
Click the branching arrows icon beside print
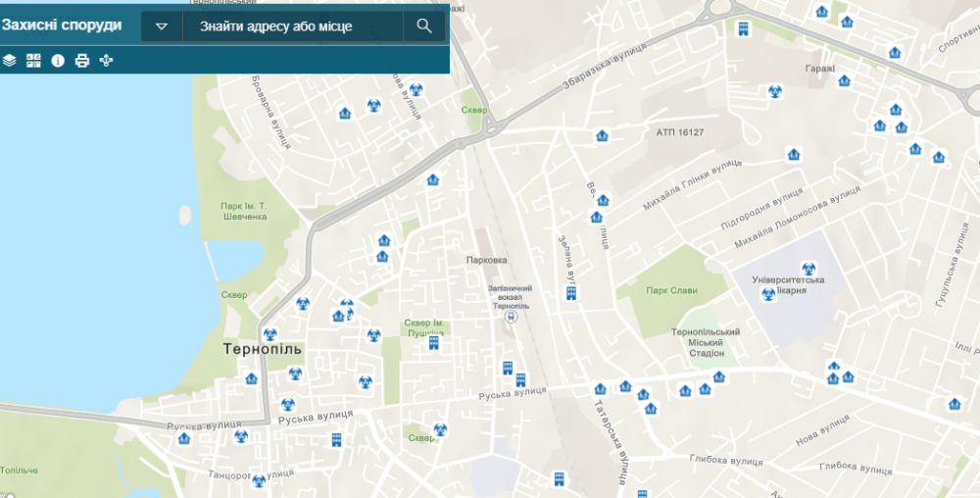pos(107,61)
